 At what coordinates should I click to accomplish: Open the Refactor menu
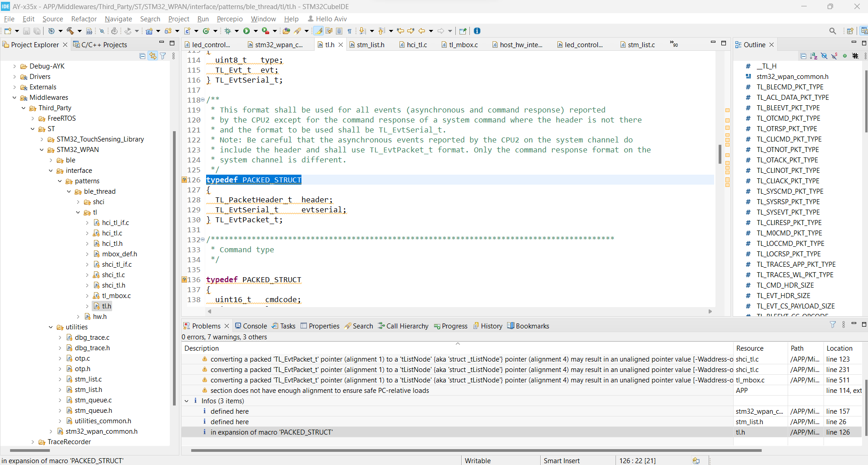[84, 19]
